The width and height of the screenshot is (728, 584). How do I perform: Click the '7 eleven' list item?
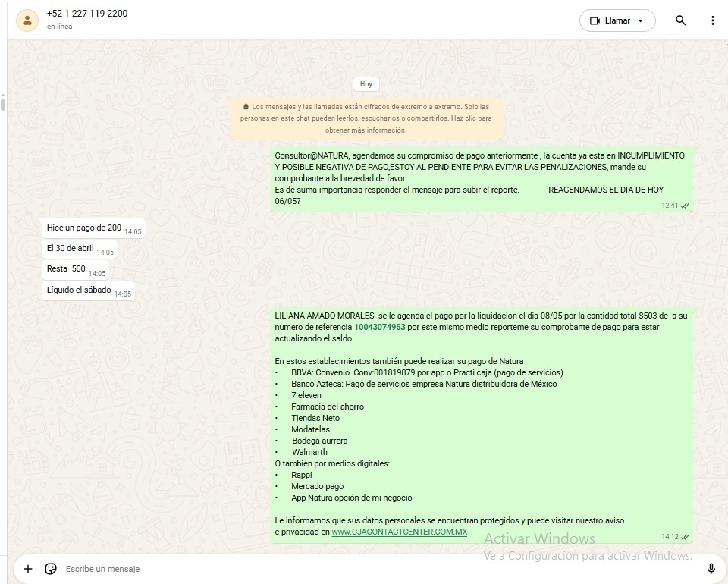(306, 395)
